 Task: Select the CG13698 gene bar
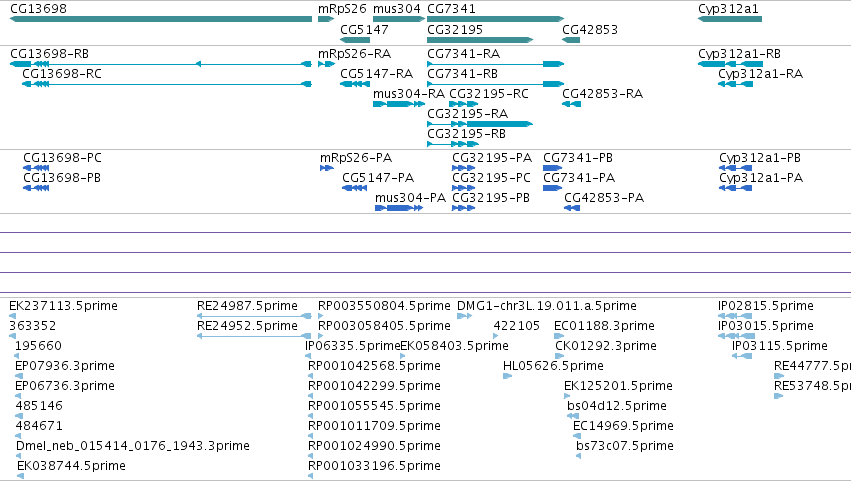161,19
